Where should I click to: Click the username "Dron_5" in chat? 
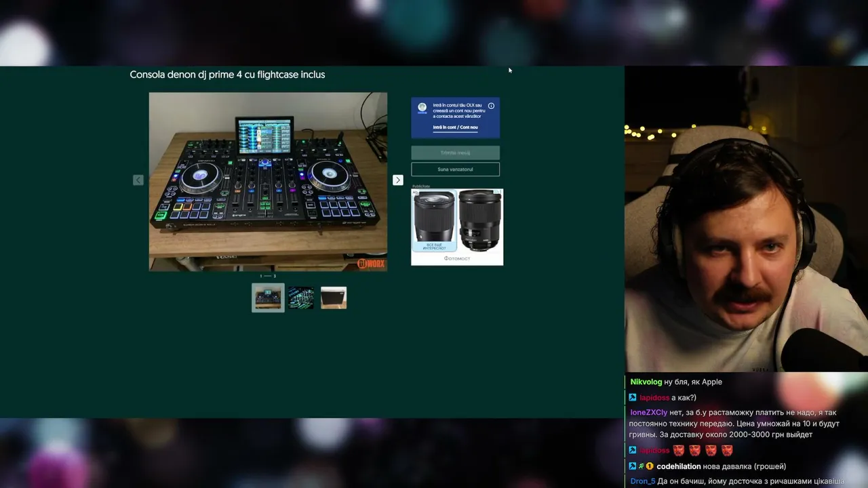click(x=643, y=481)
